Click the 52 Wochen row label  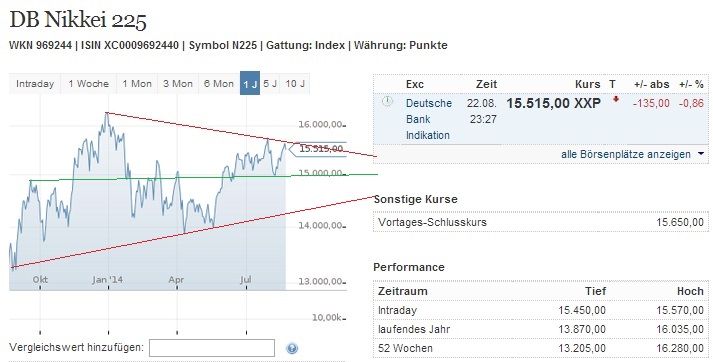(x=405, y=348)
